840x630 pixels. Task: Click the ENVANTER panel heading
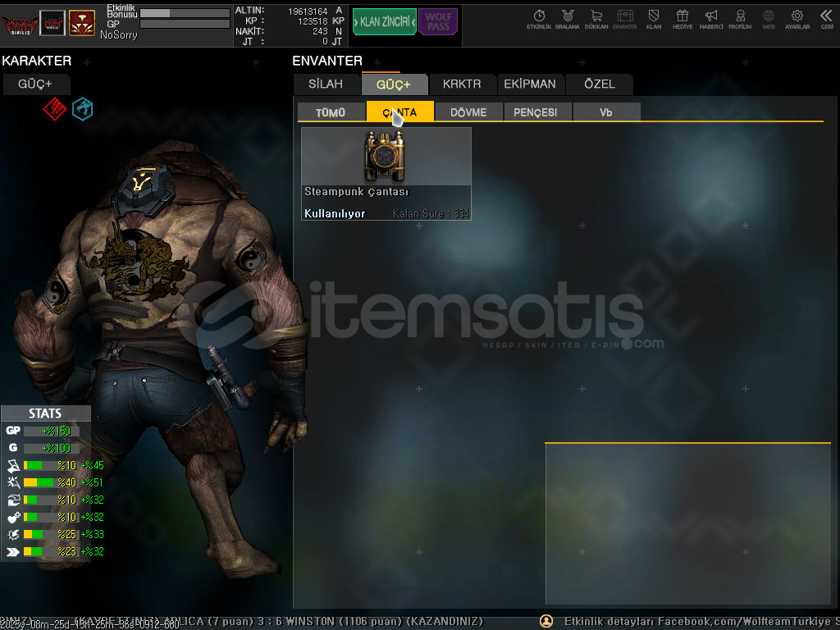[x=327, y=61]
